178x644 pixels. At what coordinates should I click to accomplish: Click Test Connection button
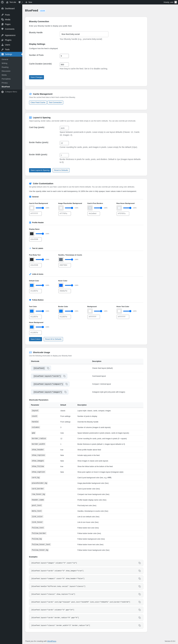click(x=55, y=102)
